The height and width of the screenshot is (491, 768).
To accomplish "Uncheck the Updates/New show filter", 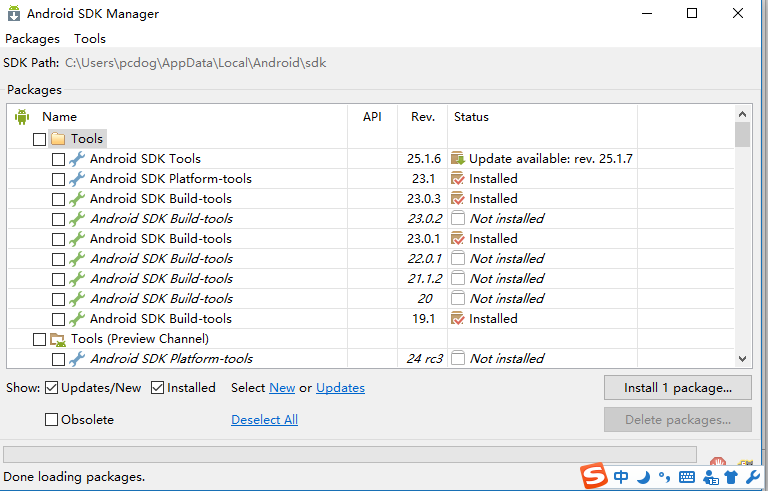I will click(x=51, y=388).
